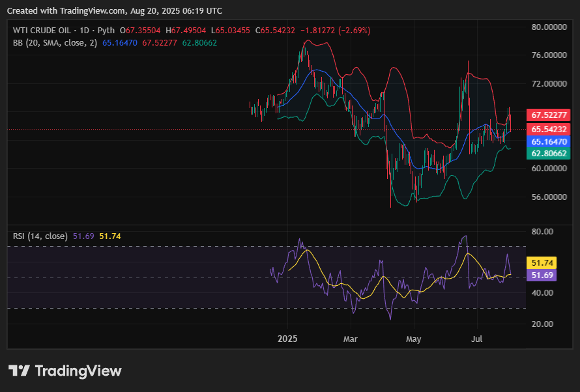Click the 56.00000 price axis label
Screen dimensions: 580x392
point(549,197)
